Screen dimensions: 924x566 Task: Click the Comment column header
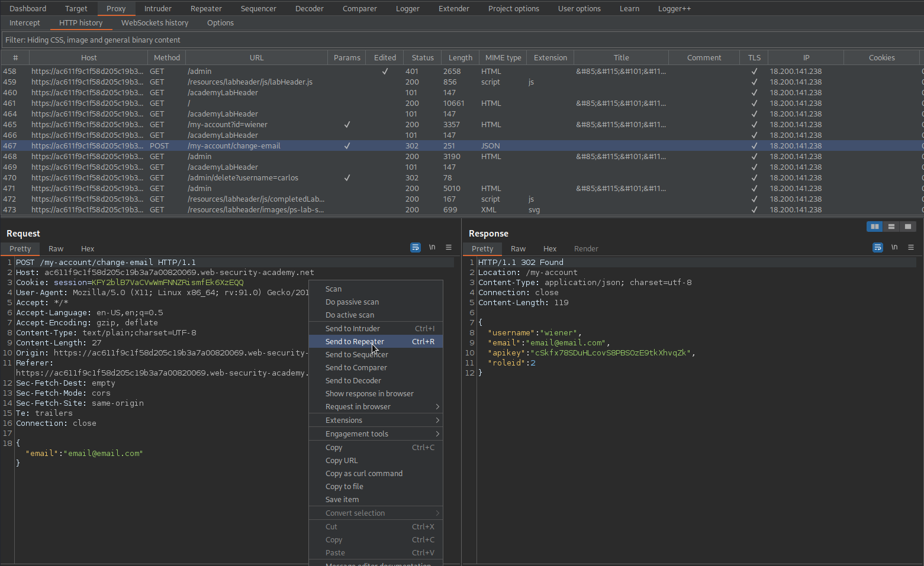point(704,57)
